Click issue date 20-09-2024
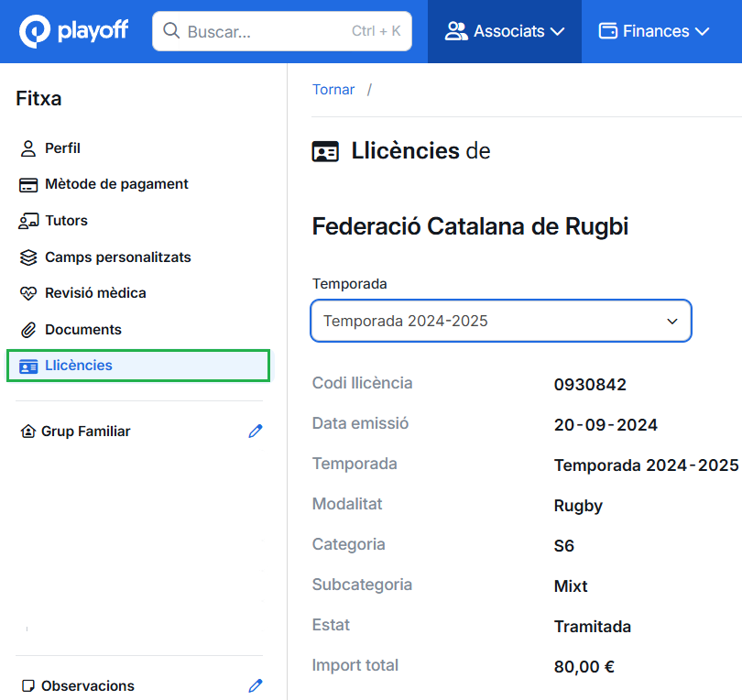The image size is (742, 700). (606, 425)
